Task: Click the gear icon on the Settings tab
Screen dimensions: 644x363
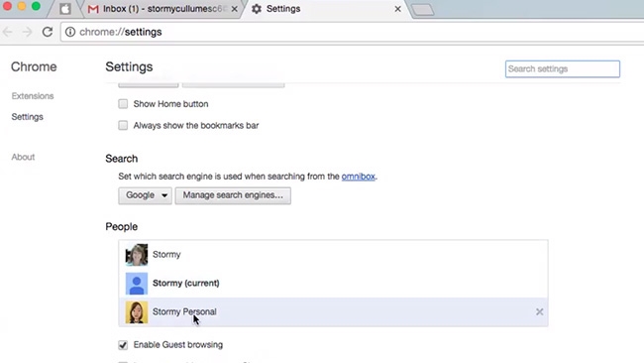Action: pos(257,9)
